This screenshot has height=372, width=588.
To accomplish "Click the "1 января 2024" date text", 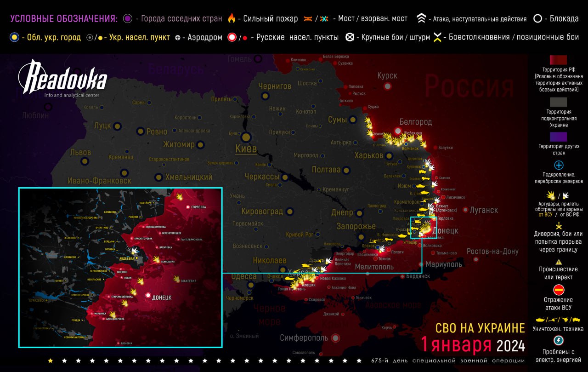I will tap(473, 344).
